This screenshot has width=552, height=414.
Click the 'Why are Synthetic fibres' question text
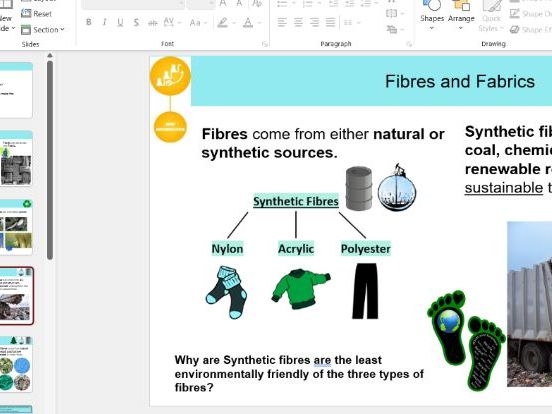click(299, 374)
